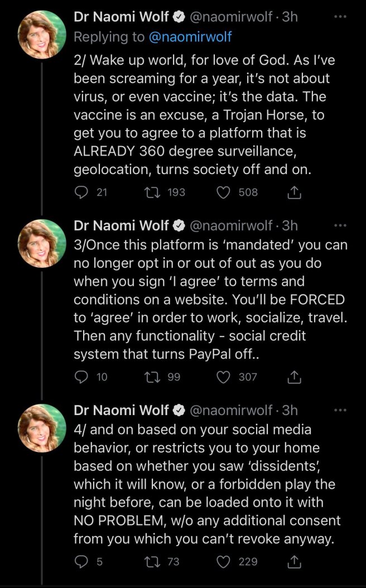Open more options on the 3/ tweet
Viewport: 366px width, 588px height.
click(340, 225)
